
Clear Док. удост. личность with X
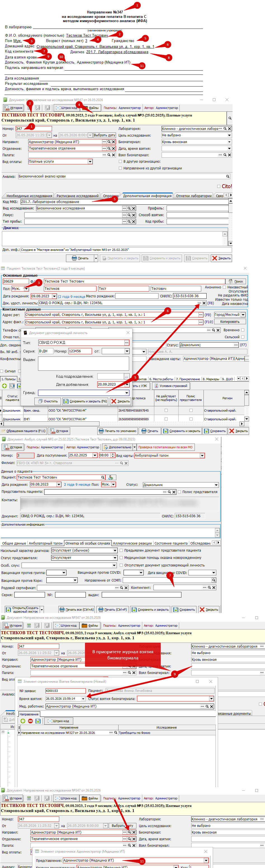pyautogui.click(x=204, y=303)
